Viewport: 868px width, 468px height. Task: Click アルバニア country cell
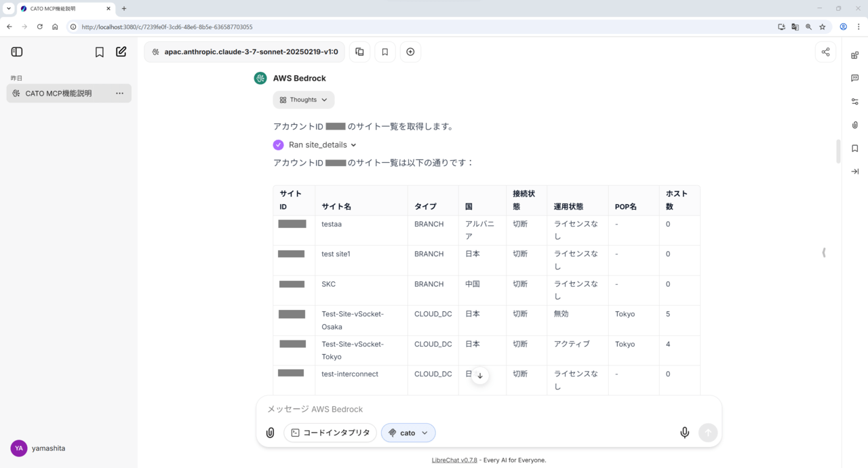click(482, 231)
